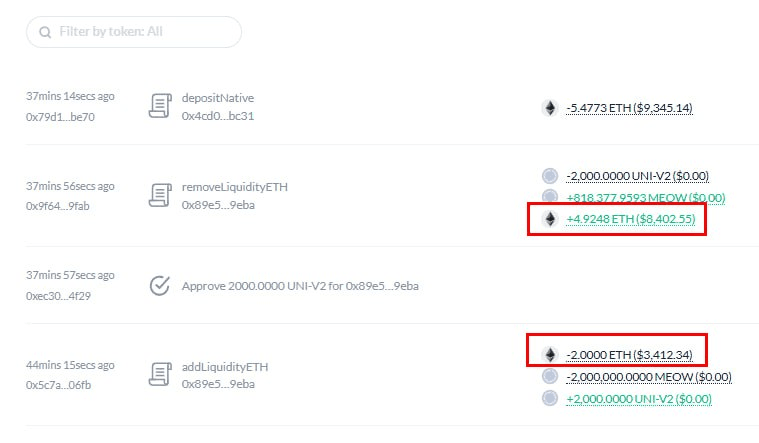Click the addLiquidityETH contract scroll icon
759x443 pixels.
tap(160, 374)
